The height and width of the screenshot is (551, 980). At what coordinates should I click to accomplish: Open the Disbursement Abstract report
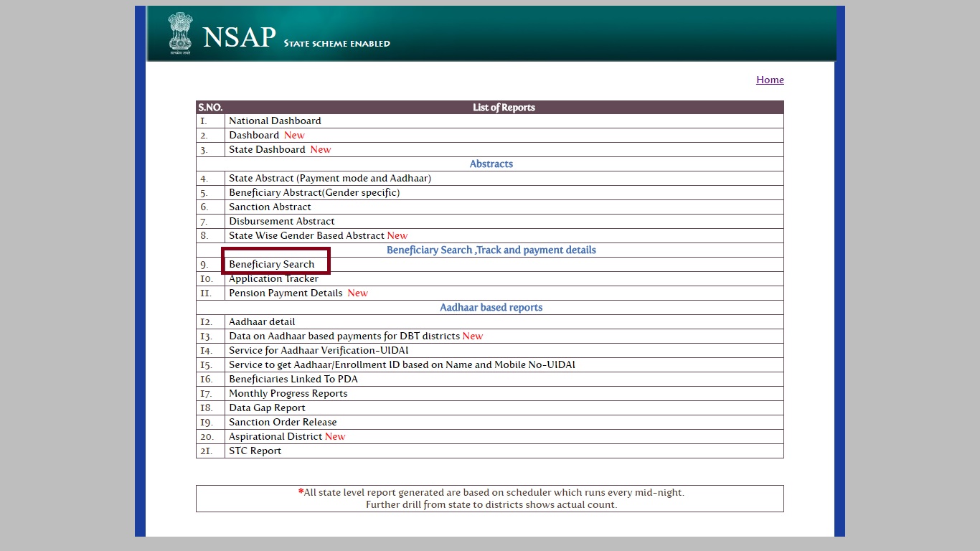coord(281,221)
